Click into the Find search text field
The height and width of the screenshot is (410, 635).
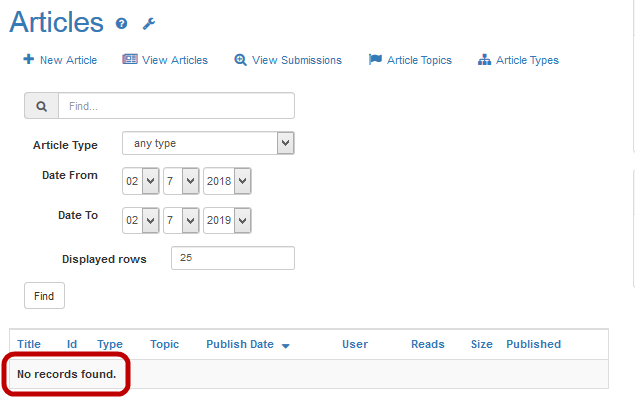[x=176, y=106]
